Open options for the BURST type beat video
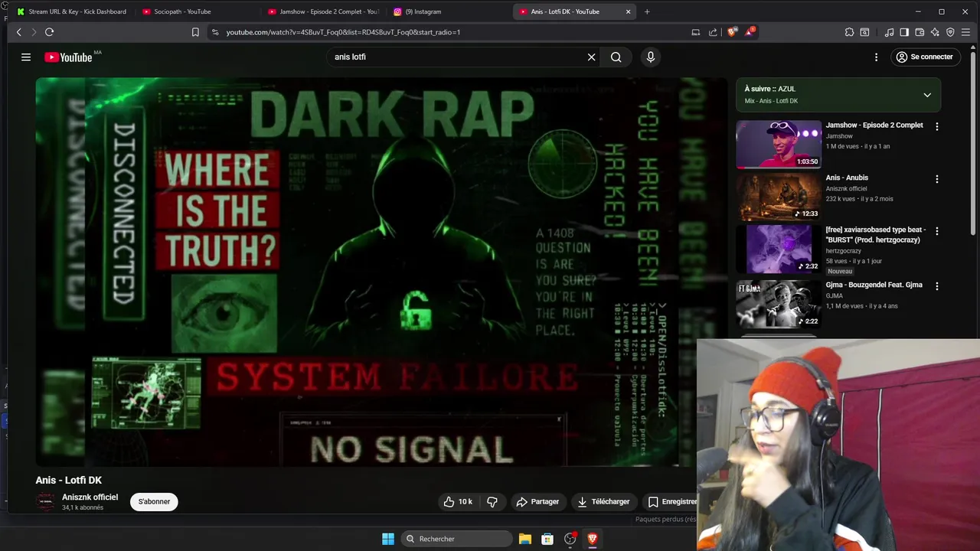This screenshot has height=551, width=980. 936,231
